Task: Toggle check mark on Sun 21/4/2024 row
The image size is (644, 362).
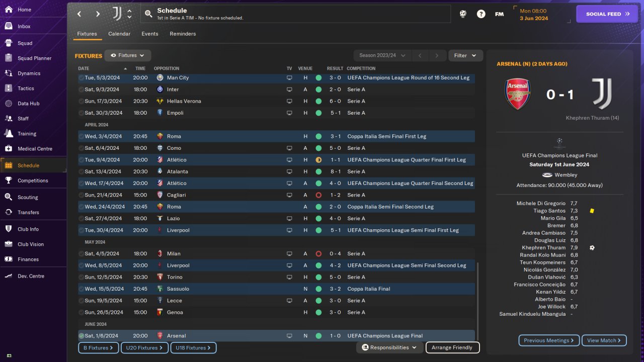Action: coord(82,195)
